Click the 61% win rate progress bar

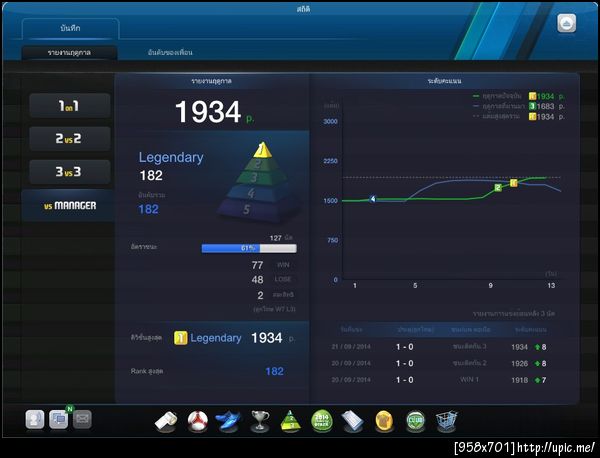249,248
